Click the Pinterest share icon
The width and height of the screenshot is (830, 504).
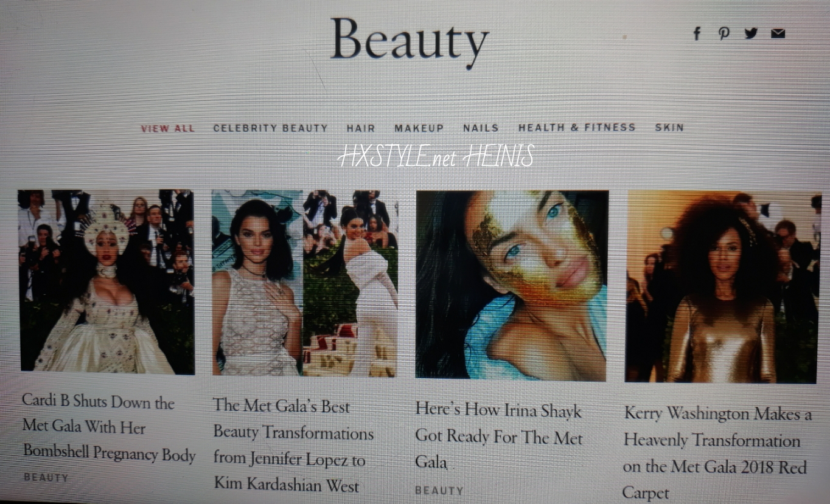pos(724,34)
